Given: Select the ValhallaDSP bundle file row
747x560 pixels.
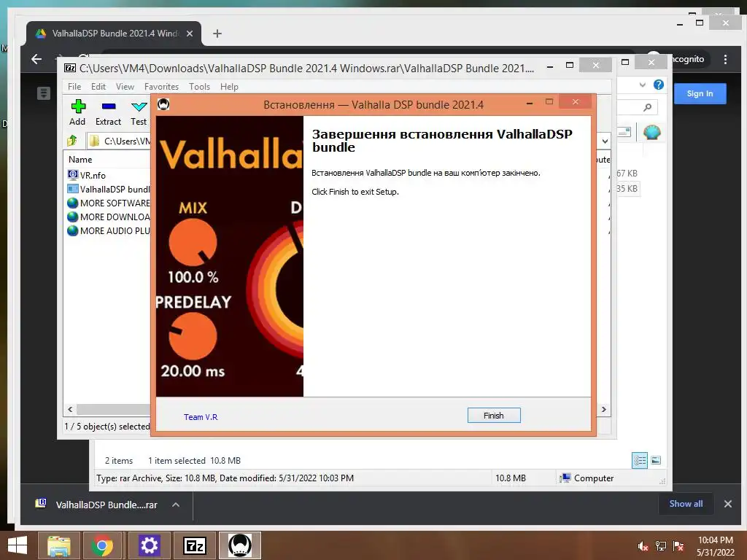Looking at the screenshot, I should (109, 189).
